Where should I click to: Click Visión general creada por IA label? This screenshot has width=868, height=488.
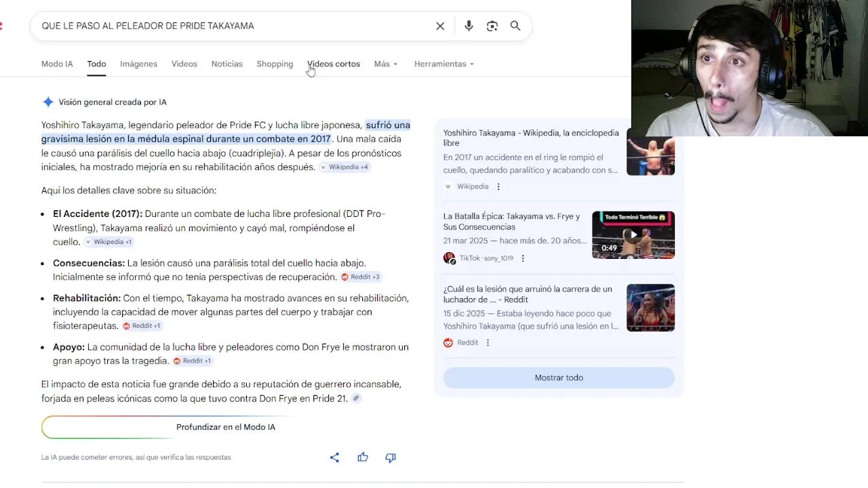tap(113, 102)
